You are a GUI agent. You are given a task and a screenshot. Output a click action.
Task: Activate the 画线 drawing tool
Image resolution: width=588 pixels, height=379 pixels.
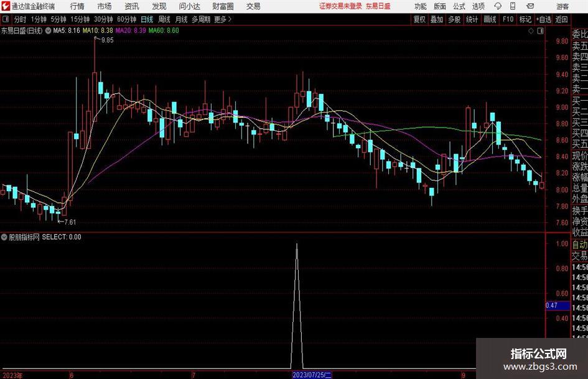coord(490,19)
